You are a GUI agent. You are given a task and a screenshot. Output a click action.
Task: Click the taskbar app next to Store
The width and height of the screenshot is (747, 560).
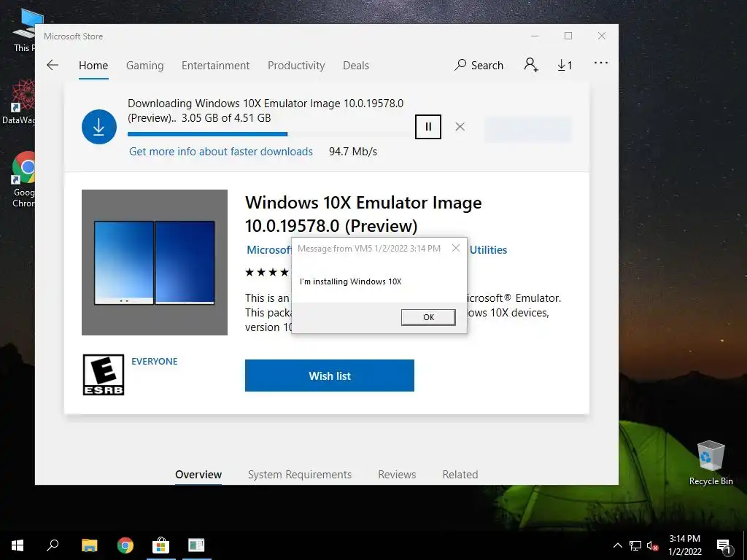196,545
